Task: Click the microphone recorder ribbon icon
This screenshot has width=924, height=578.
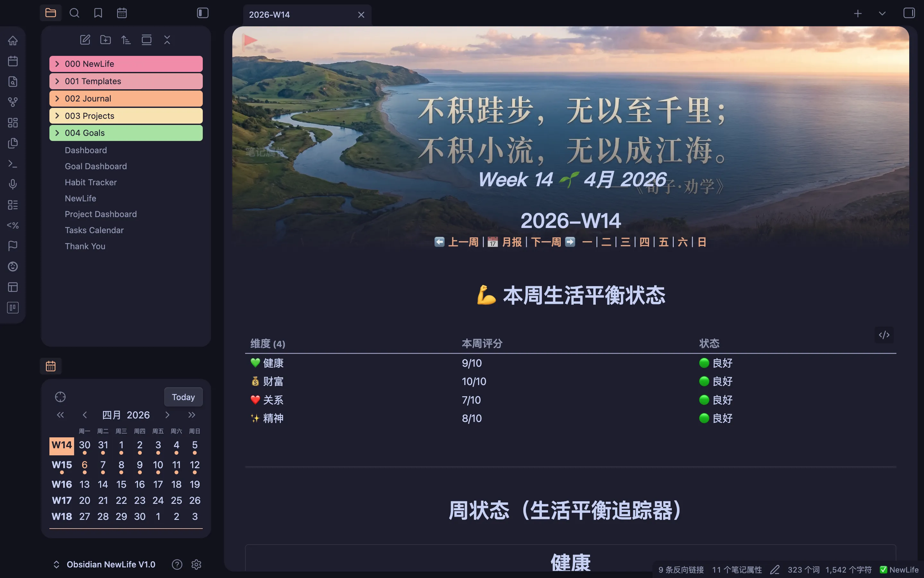Action: pyautogui.click(x=13, y=184)
